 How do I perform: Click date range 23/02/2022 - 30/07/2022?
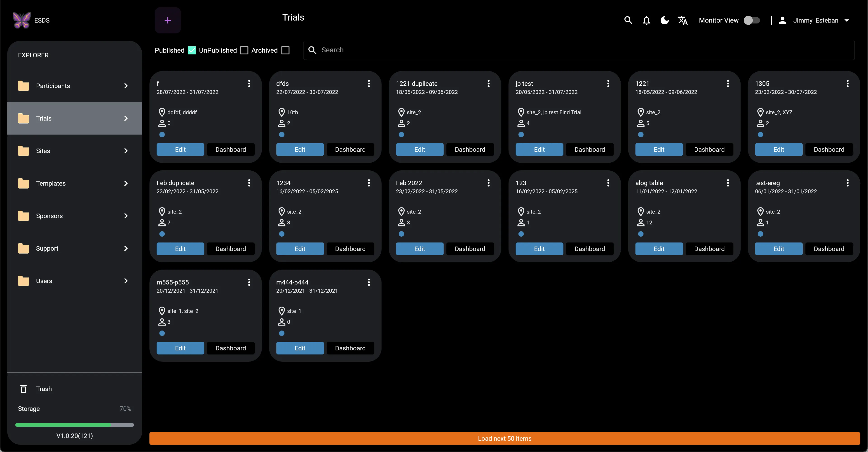coord(786,92)
